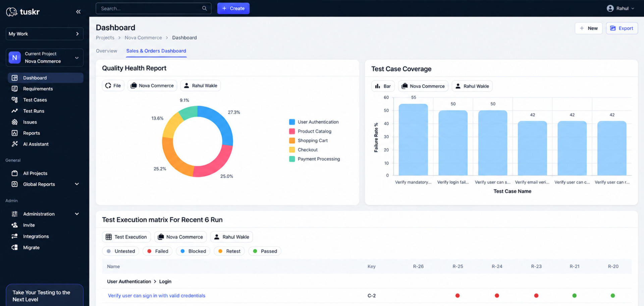
Task: Open the AI Assistant
Action: click(x=36, y=144)
